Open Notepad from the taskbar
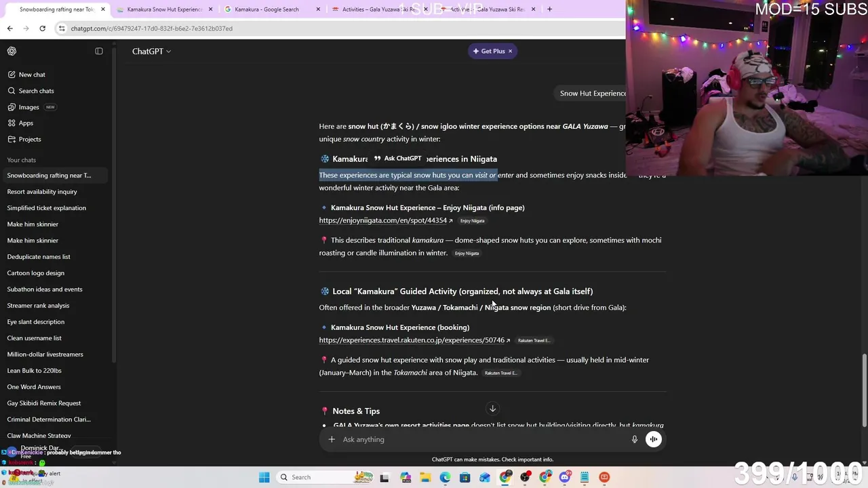The image size is (868, 488). [585, 477]
